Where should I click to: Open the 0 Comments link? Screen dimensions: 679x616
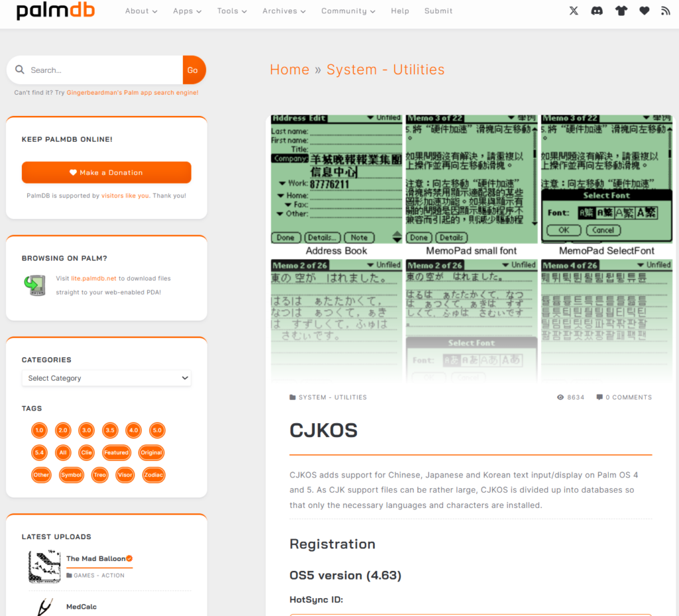coord(629,397)
